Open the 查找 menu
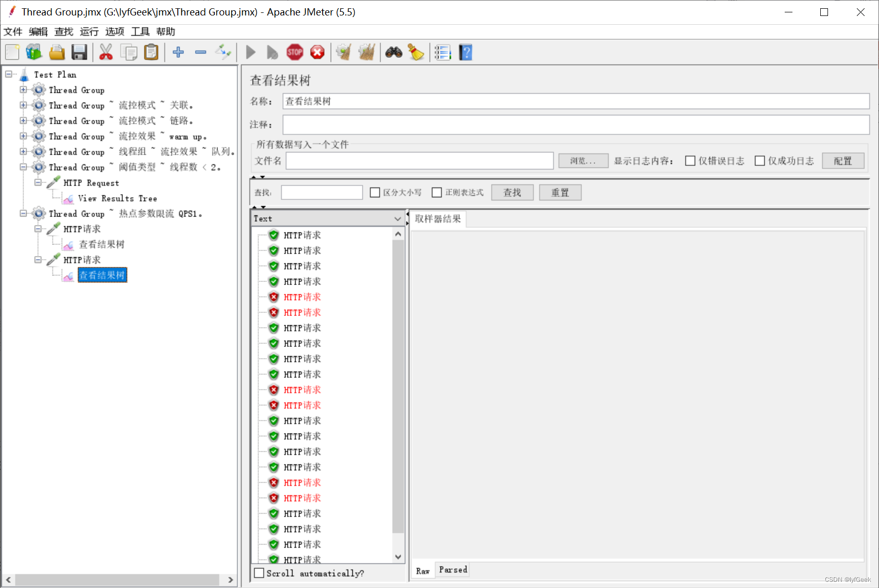Image resolution: width=879 pixels, height=588 pixels. click(x=64, y=31)
